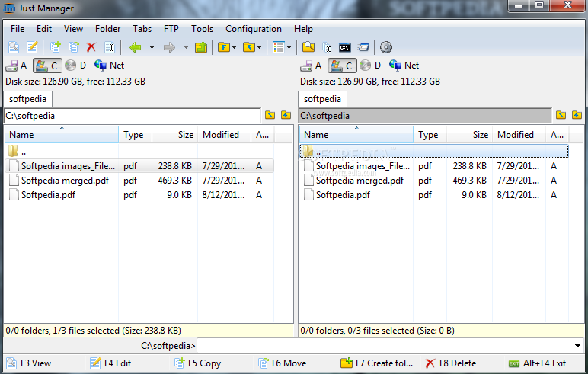This screenshot has width=588, height=374.
Task: Click the F5 Copy button
Action: (198, 363)
